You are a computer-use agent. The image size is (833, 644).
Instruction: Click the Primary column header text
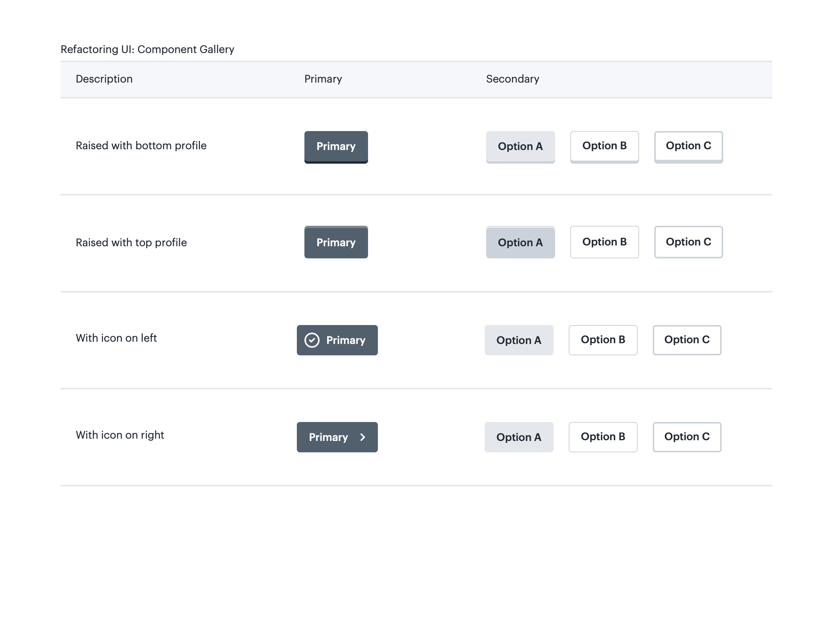click(x=323, y=79)
